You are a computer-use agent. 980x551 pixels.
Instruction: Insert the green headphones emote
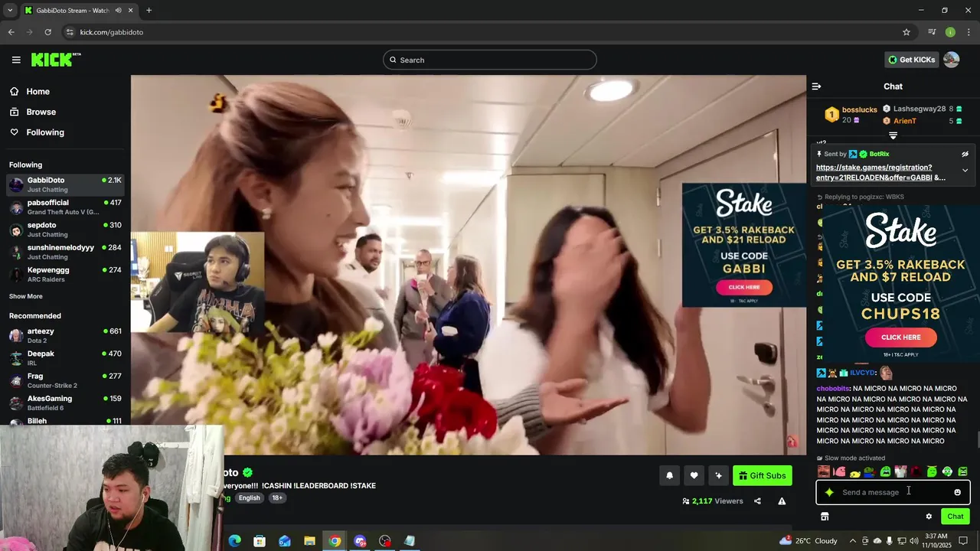(x=947, y=471)
